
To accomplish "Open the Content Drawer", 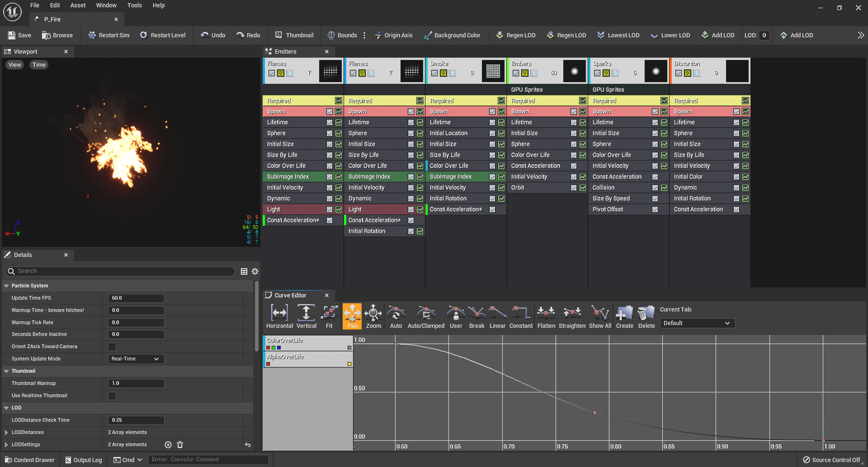I will pos(30,460).
